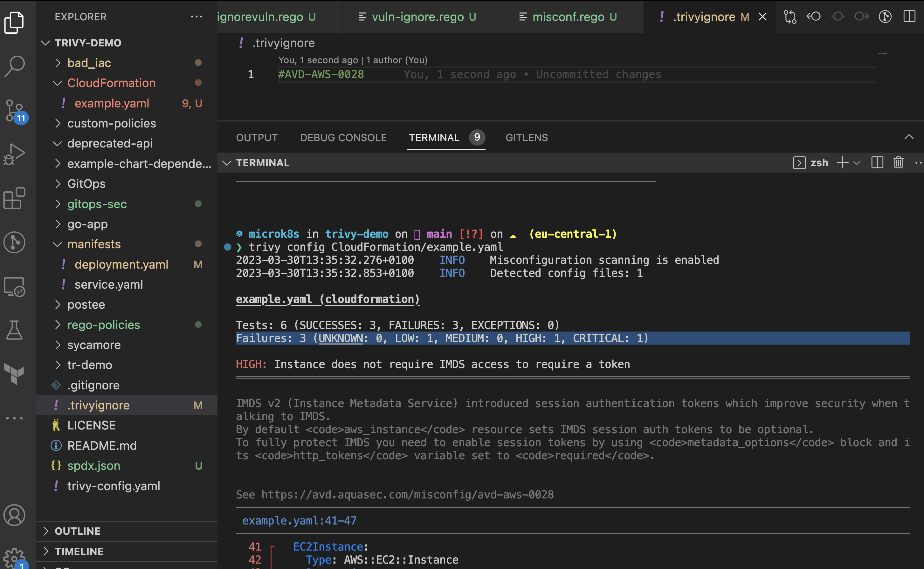This screenshot has height=569, width=924.
Task: Open the Testing beaker panel
Action: (15, 330)
